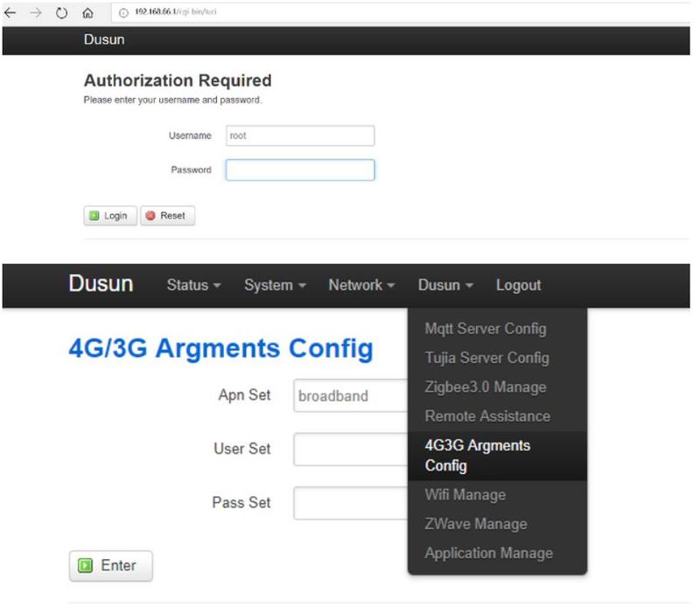Click the Login button
Viewport: 700px width, 615px height.
[x=110, y=216]
